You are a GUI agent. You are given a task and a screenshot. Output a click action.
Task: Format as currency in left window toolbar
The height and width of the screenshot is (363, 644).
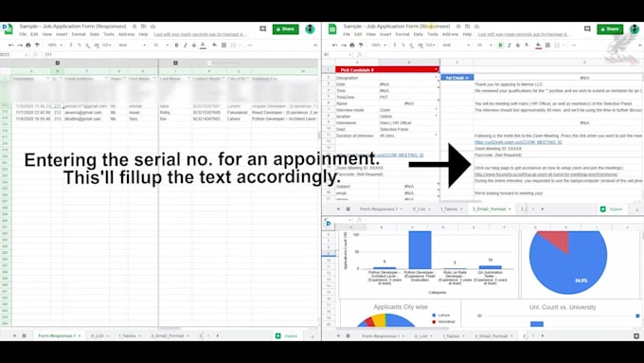(x=71, y=45)
